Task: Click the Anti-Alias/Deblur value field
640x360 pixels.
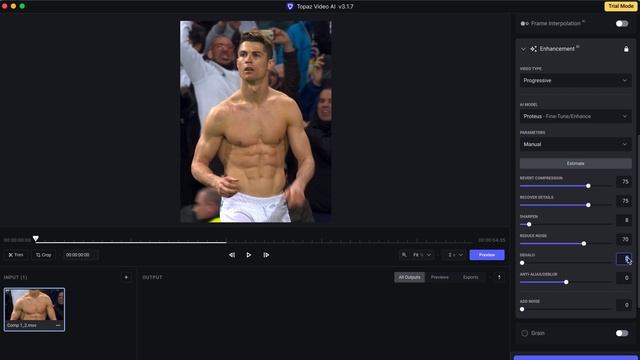Action: [624, 278]
